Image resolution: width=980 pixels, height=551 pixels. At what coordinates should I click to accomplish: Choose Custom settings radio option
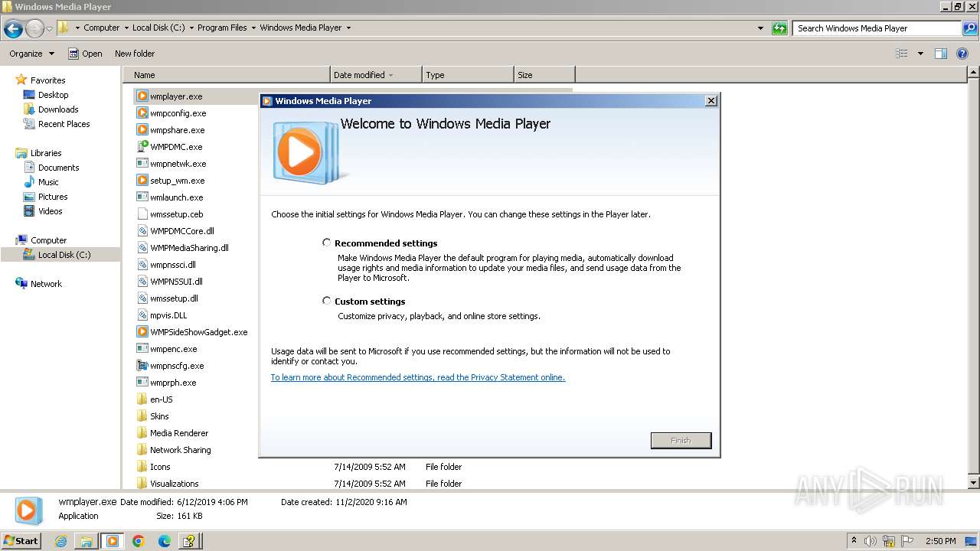pos(327,301)
